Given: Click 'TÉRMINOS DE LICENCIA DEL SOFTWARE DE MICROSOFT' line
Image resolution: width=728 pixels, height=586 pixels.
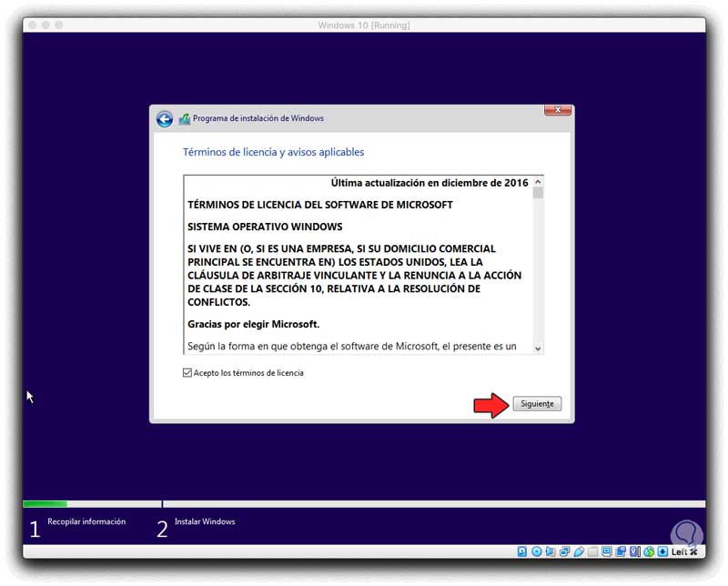Looking at the screenshot, I should click(x=320, y=205).
